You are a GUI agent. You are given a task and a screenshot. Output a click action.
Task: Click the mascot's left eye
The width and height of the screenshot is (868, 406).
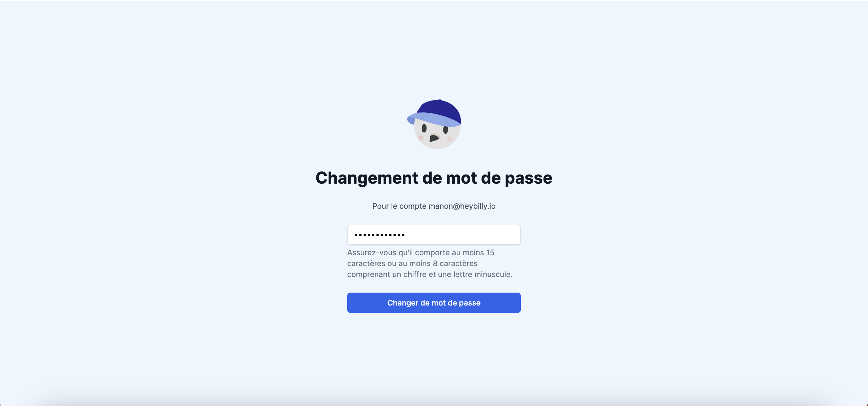[x=424, y=128]
